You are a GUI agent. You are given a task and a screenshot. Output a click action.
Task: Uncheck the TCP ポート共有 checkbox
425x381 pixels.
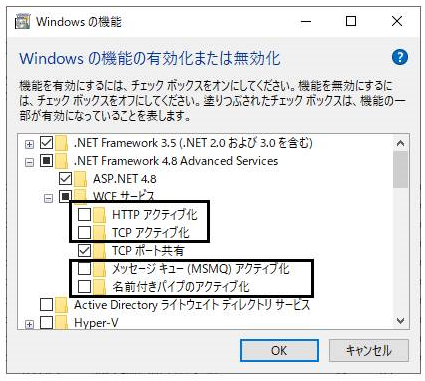click(84, 250)
